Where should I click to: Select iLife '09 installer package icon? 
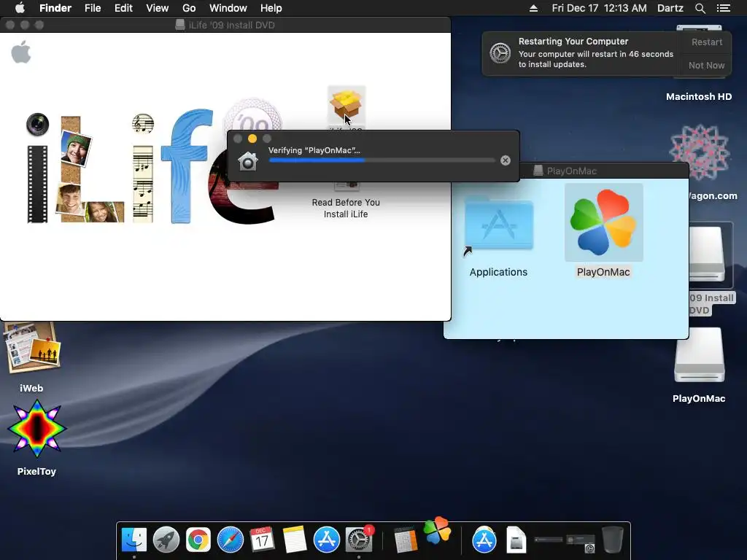[x=347, y=106]
